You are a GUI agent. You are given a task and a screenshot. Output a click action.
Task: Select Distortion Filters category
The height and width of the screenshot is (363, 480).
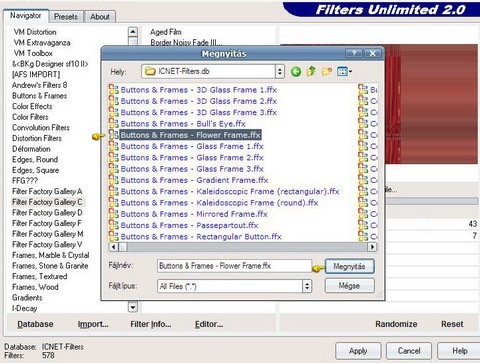coord(37,138)
